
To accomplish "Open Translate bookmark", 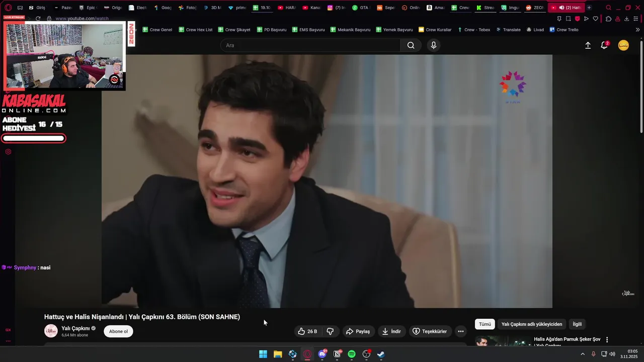I will click(508, 30).
